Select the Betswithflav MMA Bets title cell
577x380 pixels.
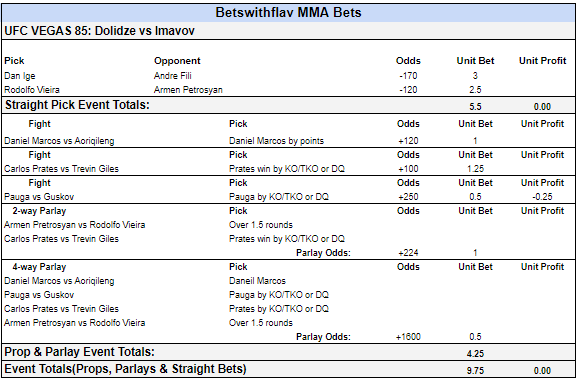[x=288, y=13]
